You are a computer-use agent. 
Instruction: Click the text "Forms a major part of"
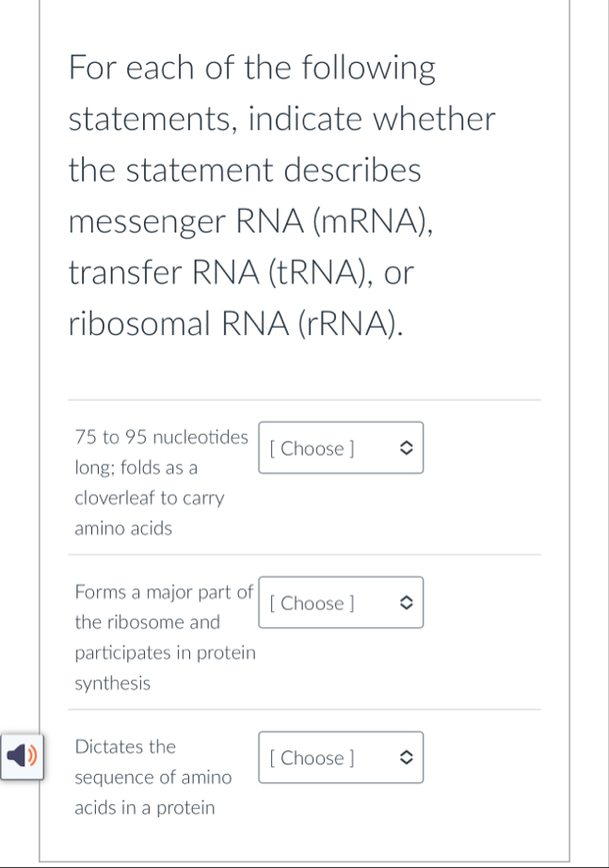[x=164, y=592]
